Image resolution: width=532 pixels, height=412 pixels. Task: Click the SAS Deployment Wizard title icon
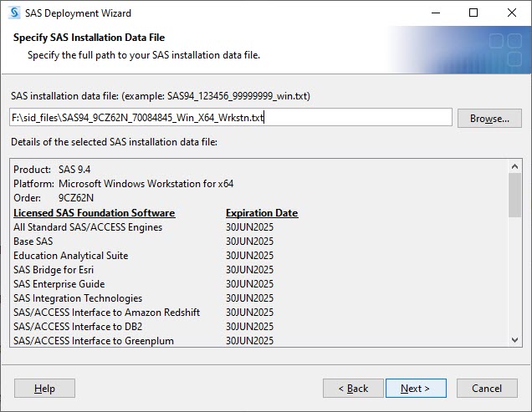[x=14, y=13]
